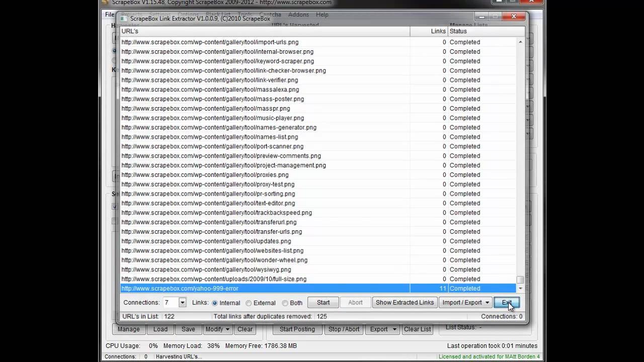
Task: Click the URL list scrollbar thumb
Action: [x=520, y=280]
